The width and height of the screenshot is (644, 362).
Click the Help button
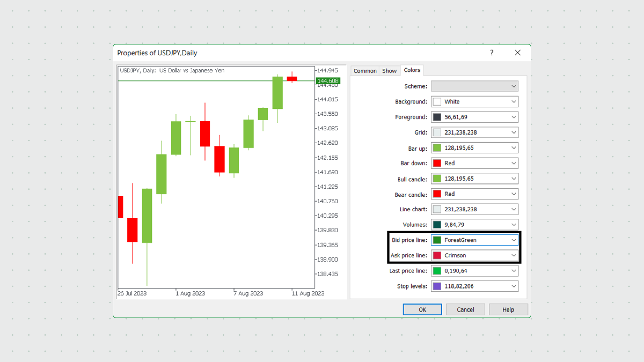tap(508, 309)
